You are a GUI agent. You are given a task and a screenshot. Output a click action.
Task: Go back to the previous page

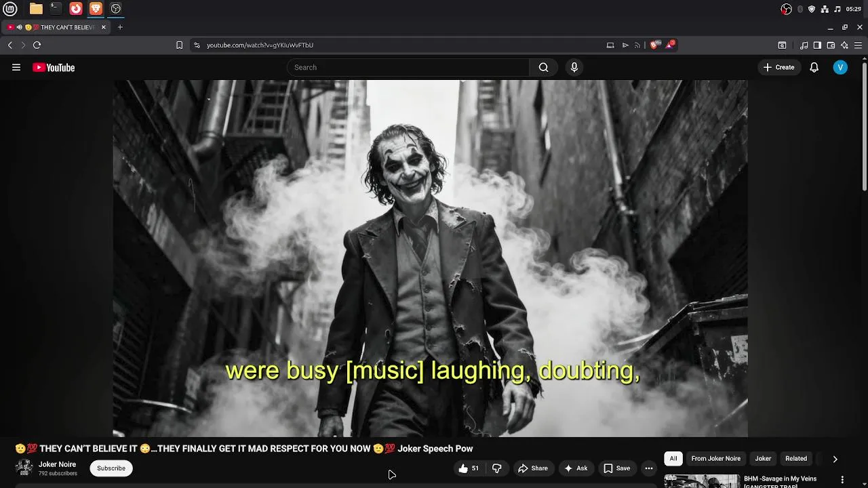(10, 45)
